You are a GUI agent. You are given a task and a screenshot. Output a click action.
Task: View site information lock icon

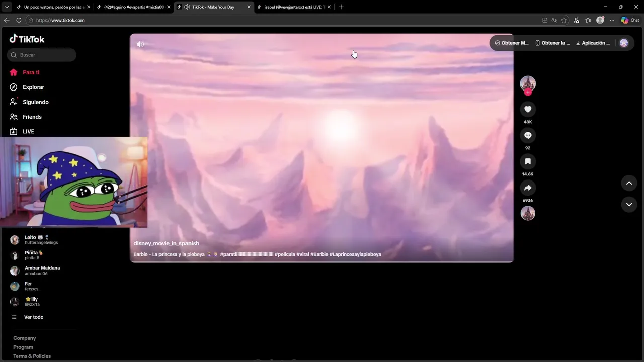click(x=31, y=20)
